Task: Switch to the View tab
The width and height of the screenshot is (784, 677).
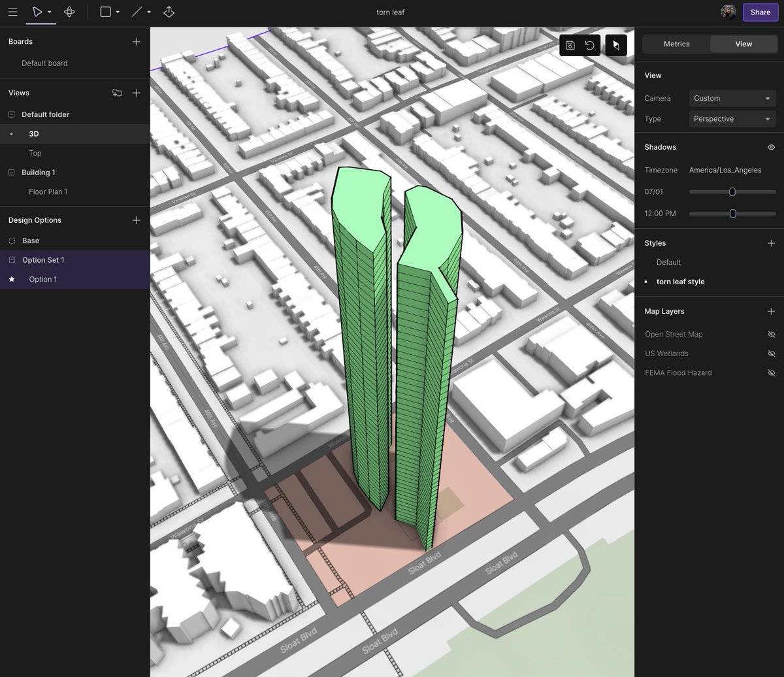Action: (x=743, y=44)
